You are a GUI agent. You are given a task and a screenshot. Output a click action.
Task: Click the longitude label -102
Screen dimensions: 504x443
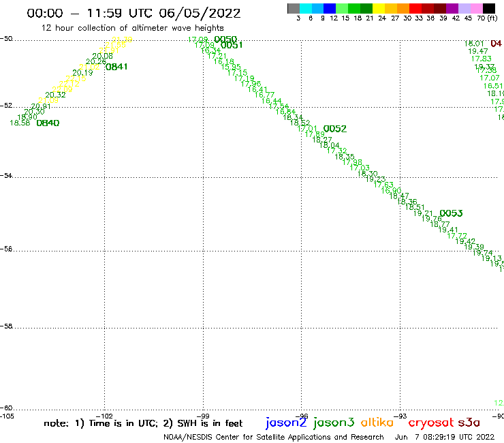[105, 416]
